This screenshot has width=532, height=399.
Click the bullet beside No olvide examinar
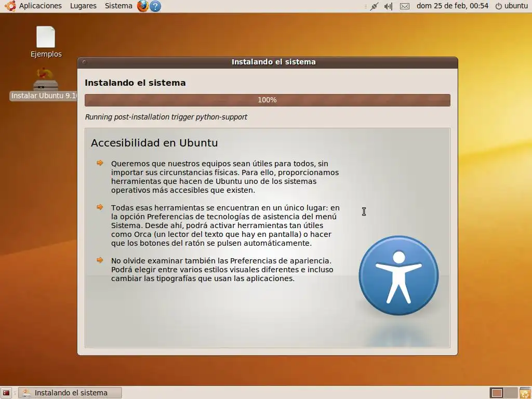(100, 260)
